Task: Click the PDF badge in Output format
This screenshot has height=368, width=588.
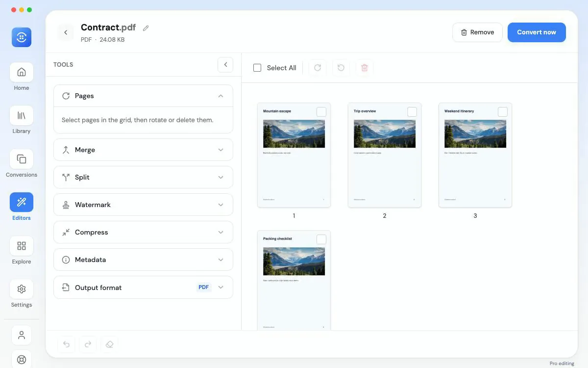Action: pos(204,288)
